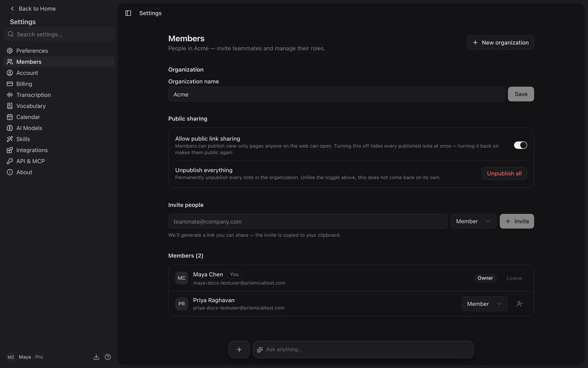Click the New organization button

pos(500,43)
